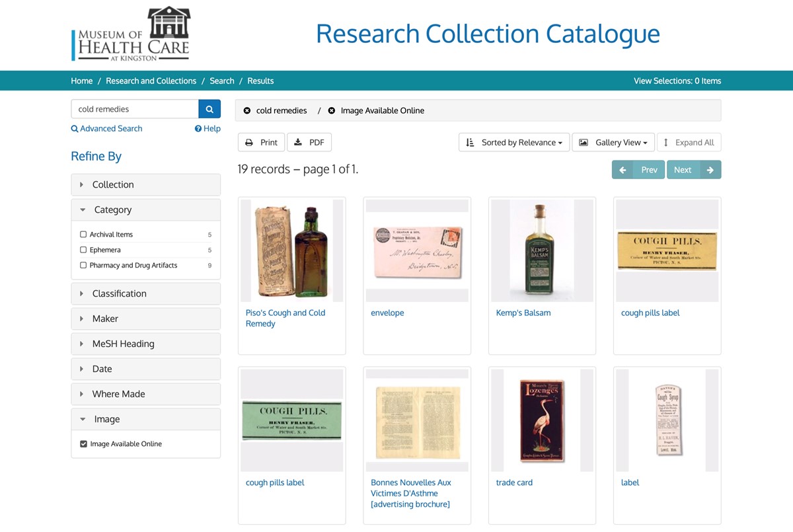Open the Kemp's Balsam record link
This screenshot has height=532, width=793.
tap(523, 313)
